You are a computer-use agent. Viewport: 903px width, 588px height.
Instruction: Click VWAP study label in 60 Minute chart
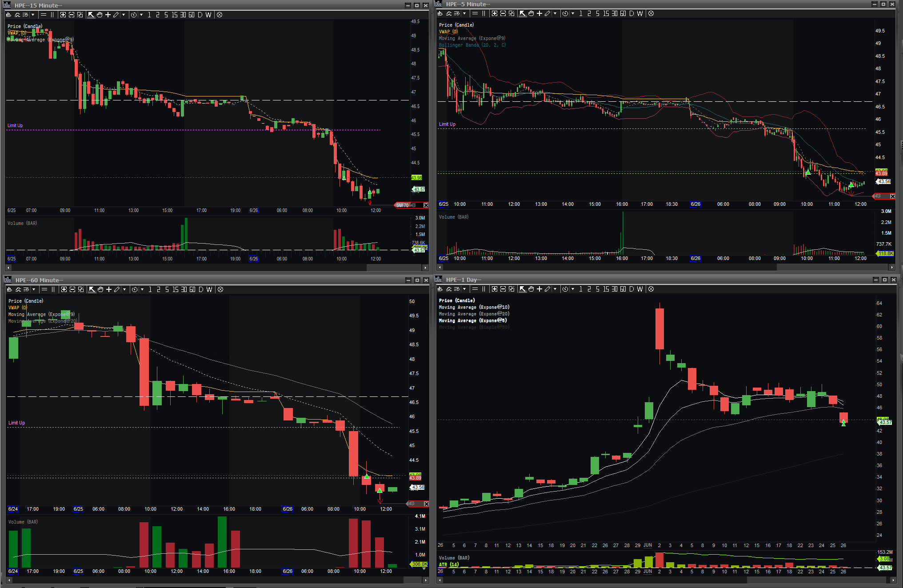18,308
